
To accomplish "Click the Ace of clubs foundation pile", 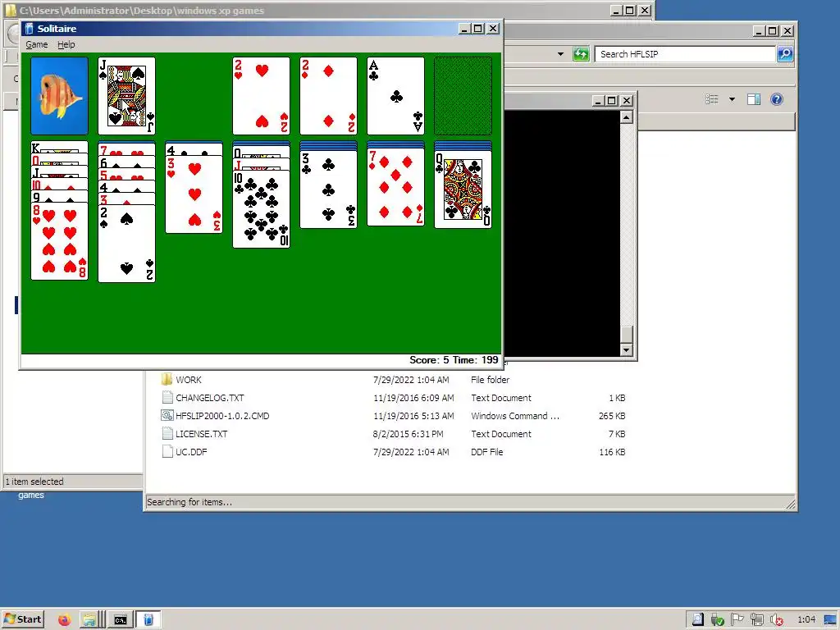I will (396, 96).
